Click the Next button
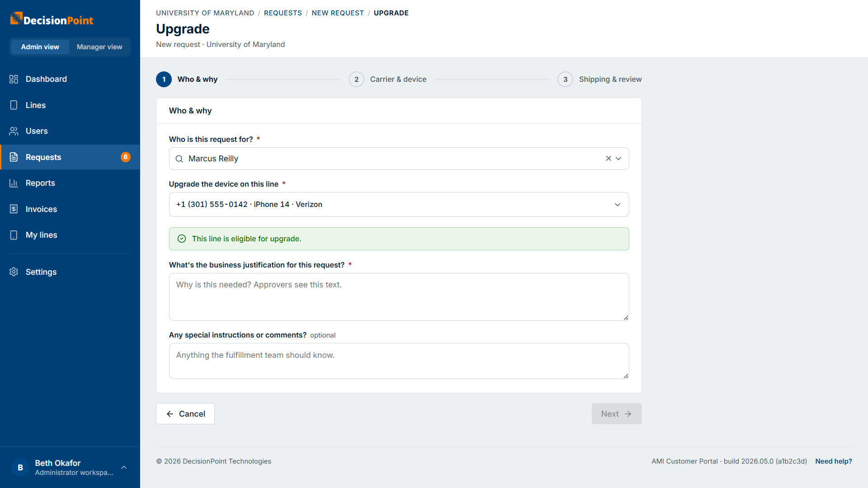 coord(617,414)
